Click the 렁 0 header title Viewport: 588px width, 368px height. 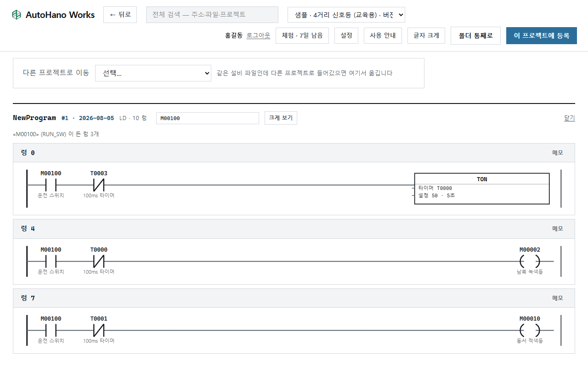pyautogui.click(x=28, y=153)
